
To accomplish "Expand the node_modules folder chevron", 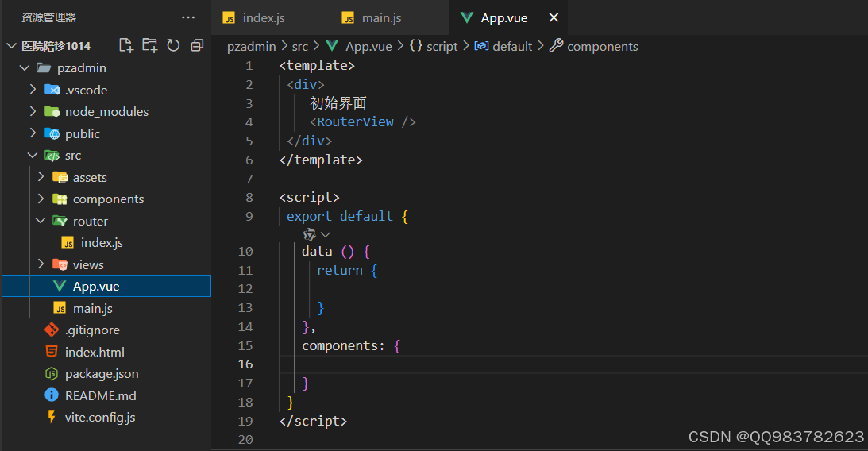I will tap(33, 111).
